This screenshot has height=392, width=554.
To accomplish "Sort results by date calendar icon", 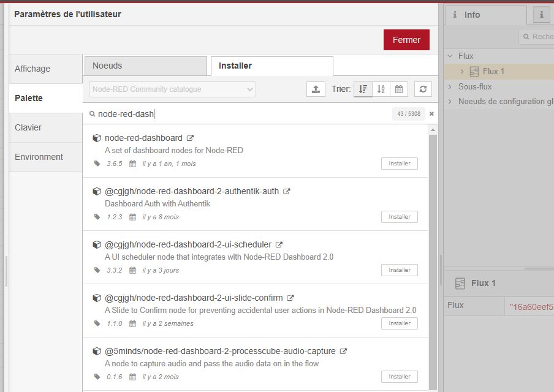I will (399, 89).
